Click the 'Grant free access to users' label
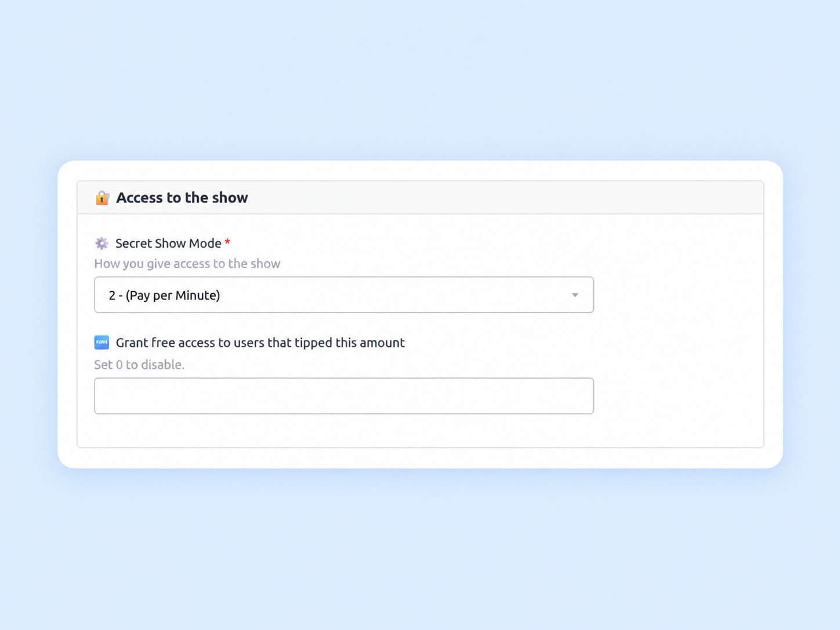 260,343
